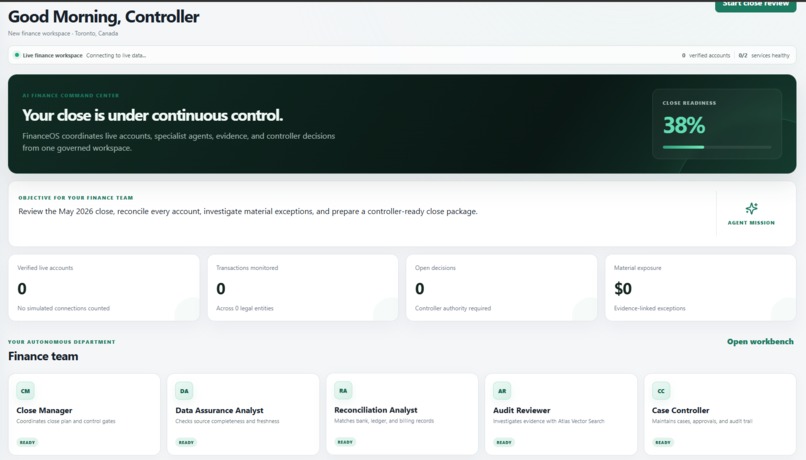Open the Data Assurance Analyst card
Screen dimensions: 806x460
point(243,414)
